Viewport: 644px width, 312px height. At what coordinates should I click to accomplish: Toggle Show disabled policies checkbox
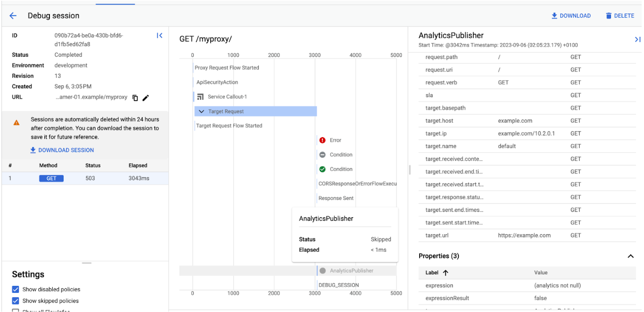(x=15, y=290)
